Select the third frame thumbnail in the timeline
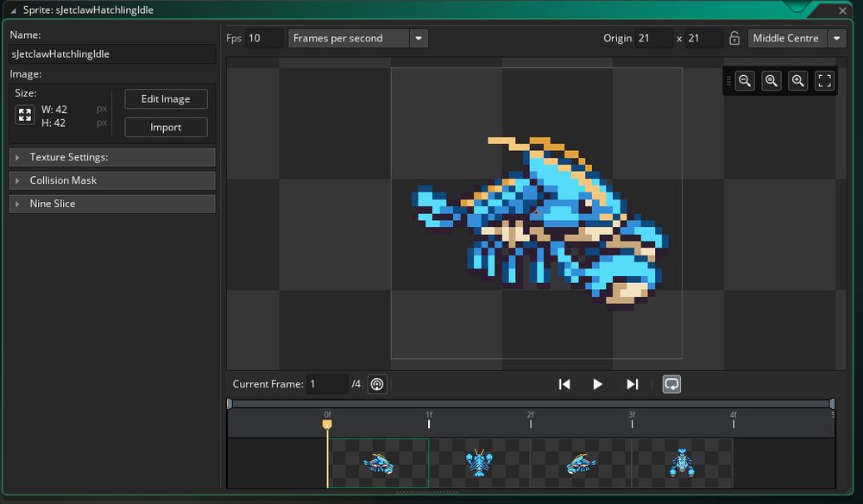Viewport: 863px width, 504px height. click(581, 463)
